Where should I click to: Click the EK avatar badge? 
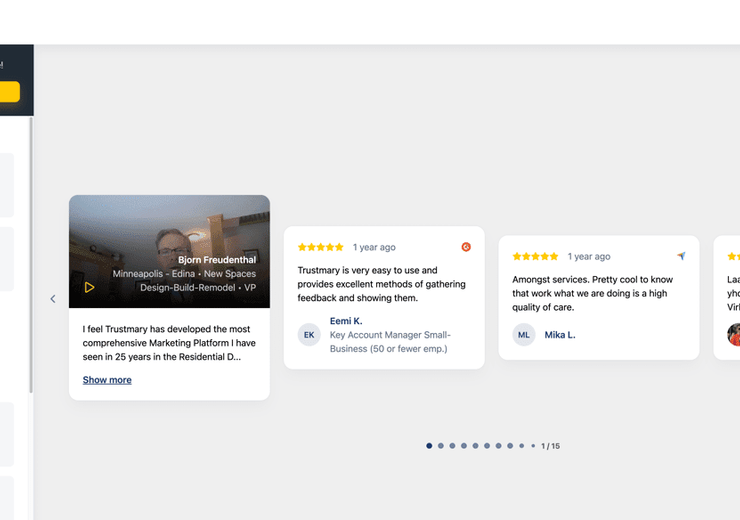click(309, 335)
